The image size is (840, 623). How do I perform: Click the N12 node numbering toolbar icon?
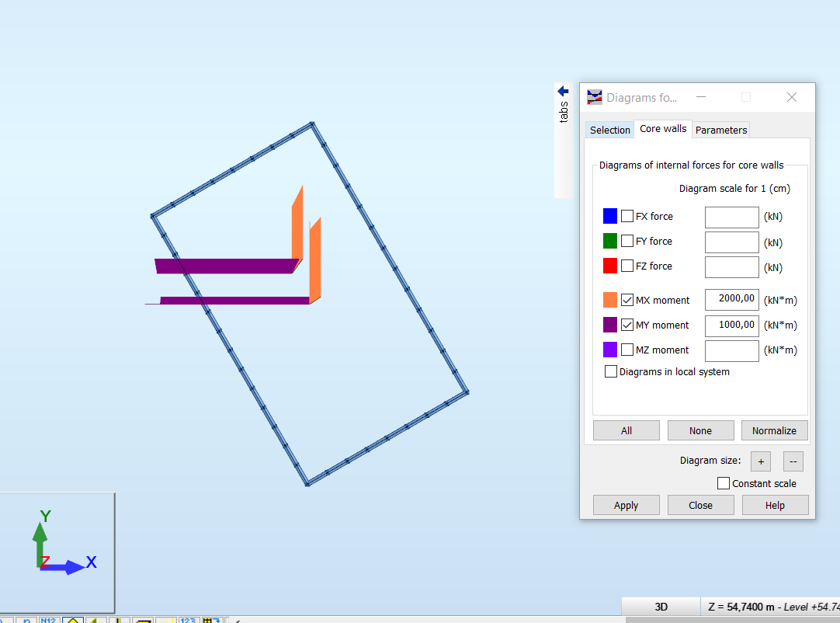[x=48, y=619]
